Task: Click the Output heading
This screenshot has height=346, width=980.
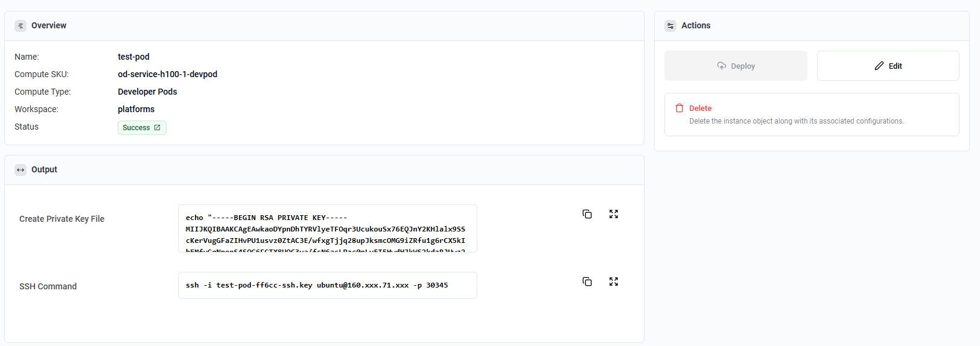Action: tap(44, 169)
